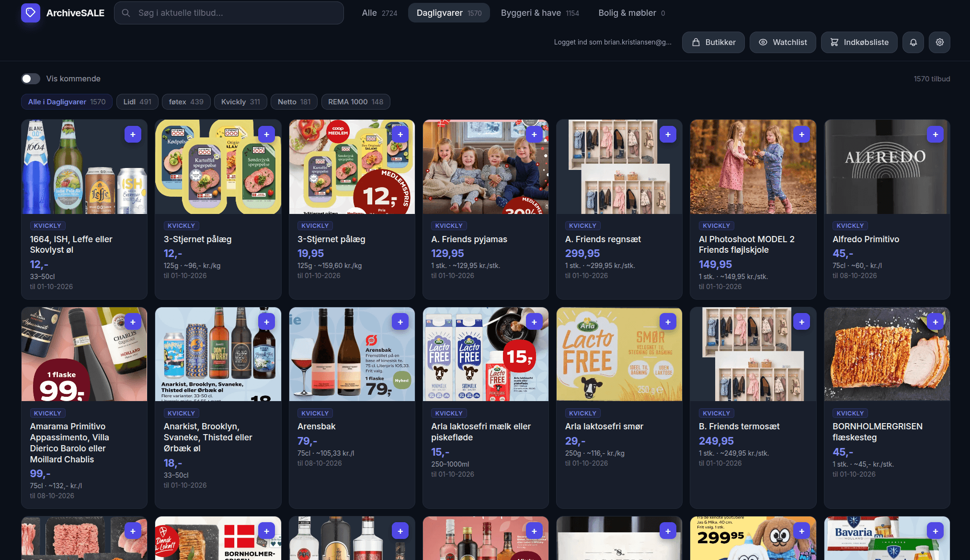Open notifications bell icon
This screenshot has width=970, height=560.
pyautogui.click(x=913, y=42)
